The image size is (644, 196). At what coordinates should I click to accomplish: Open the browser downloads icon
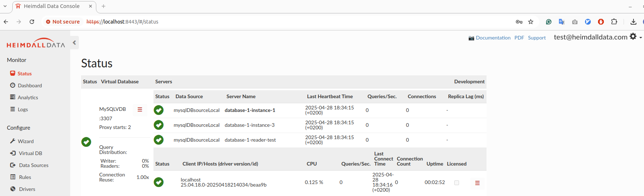pyautogui.click(x=633, y=22)
